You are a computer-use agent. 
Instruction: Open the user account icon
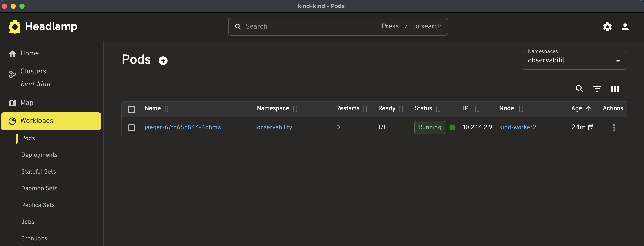(625, 27)
